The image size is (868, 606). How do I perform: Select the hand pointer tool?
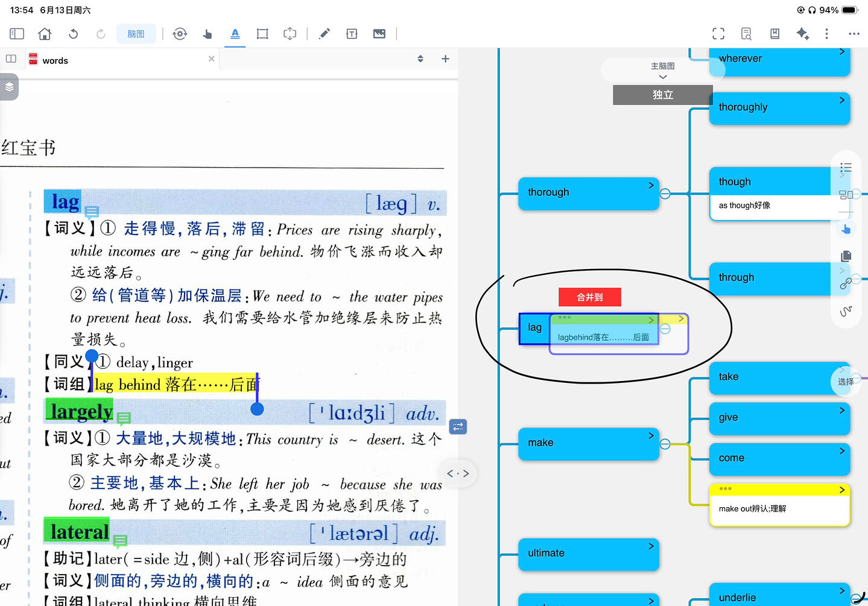[x=207, y=34]
